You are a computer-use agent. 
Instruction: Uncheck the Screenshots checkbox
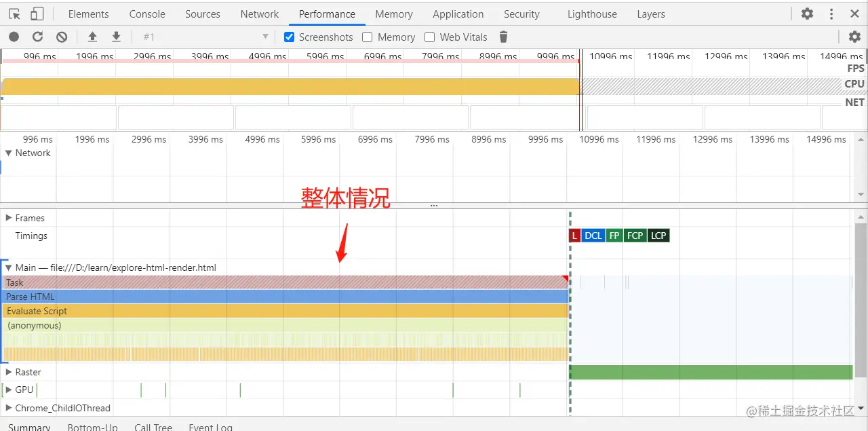click(290, 37)
